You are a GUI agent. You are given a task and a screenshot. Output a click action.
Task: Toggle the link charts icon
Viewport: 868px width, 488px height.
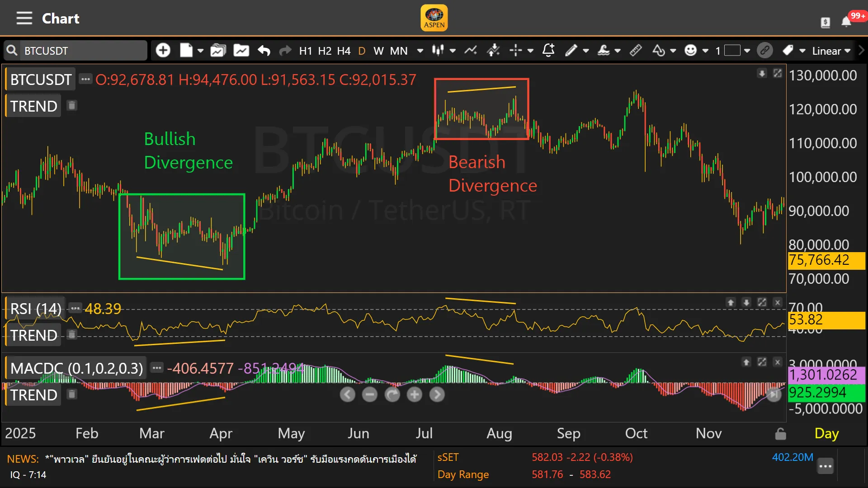[765, 50]
